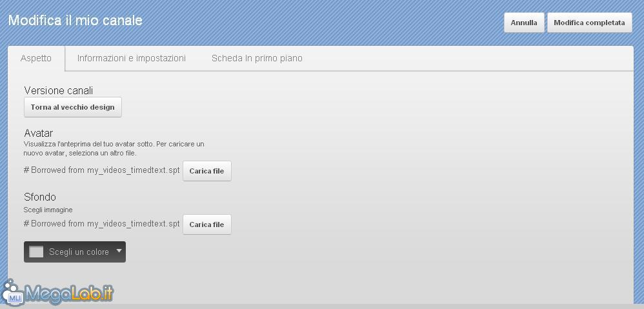Expand the Scegli un colore arrow
Image resolution: width=644 pixels, height=309 pixels.
point(119,250)
